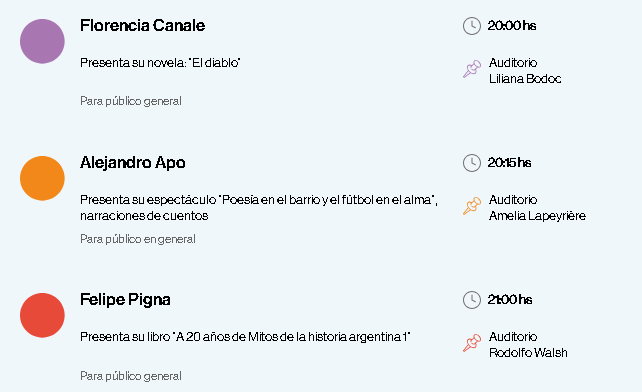This screenshot has height=392, width=642.
Task: Click Auditorio Amelia Lapeyrière location text
Action: [537, 208]
